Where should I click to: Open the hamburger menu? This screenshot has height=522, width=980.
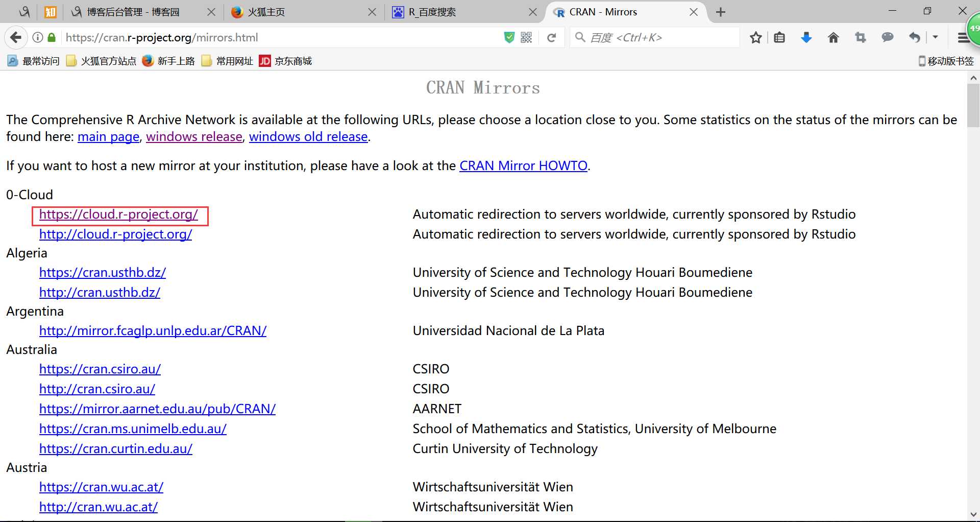pyautogui.click(x=962, y=37)
